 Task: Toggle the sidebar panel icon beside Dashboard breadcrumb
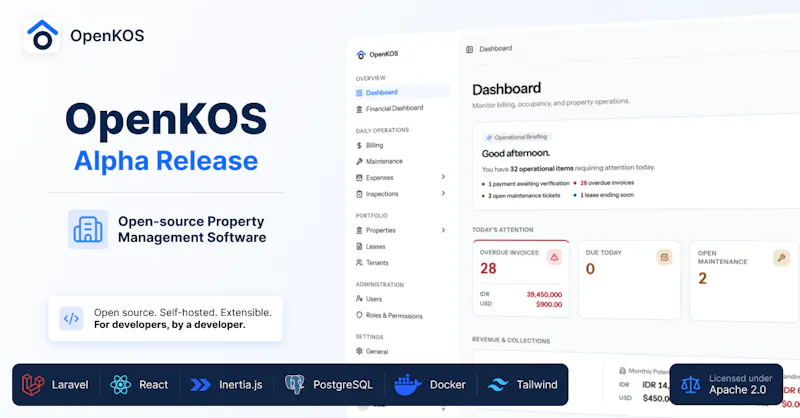coord(469,50)
